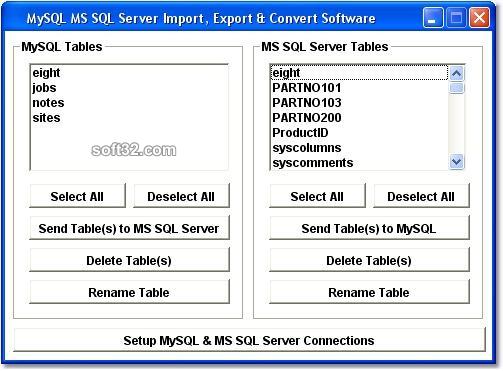Click the scroll down arrow in the MS SQL Server list
The width and height of the screenshot is (503, 371).
(456, 162)
